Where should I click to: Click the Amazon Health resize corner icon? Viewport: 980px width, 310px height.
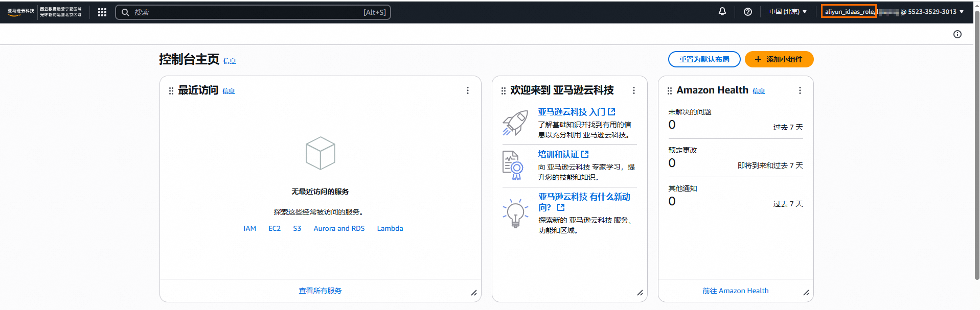pyautogui.click(x=806, y=293)
